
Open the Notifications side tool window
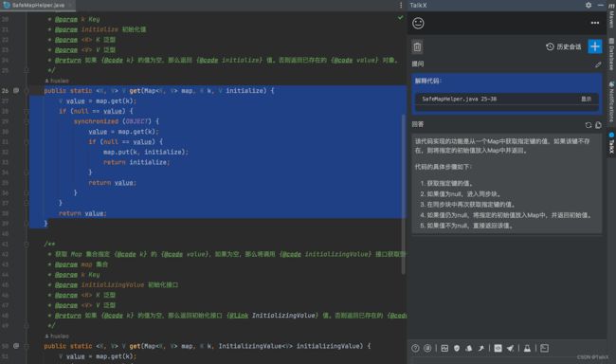coord(611,101)
